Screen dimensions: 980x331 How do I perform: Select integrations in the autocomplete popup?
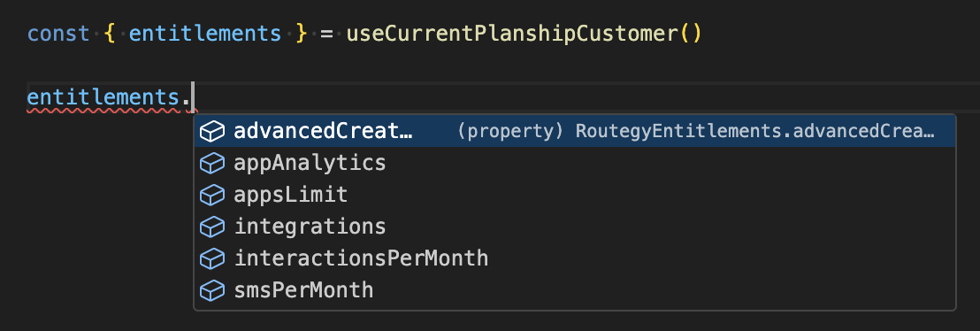pyautogui.click(x=574, y=227)
